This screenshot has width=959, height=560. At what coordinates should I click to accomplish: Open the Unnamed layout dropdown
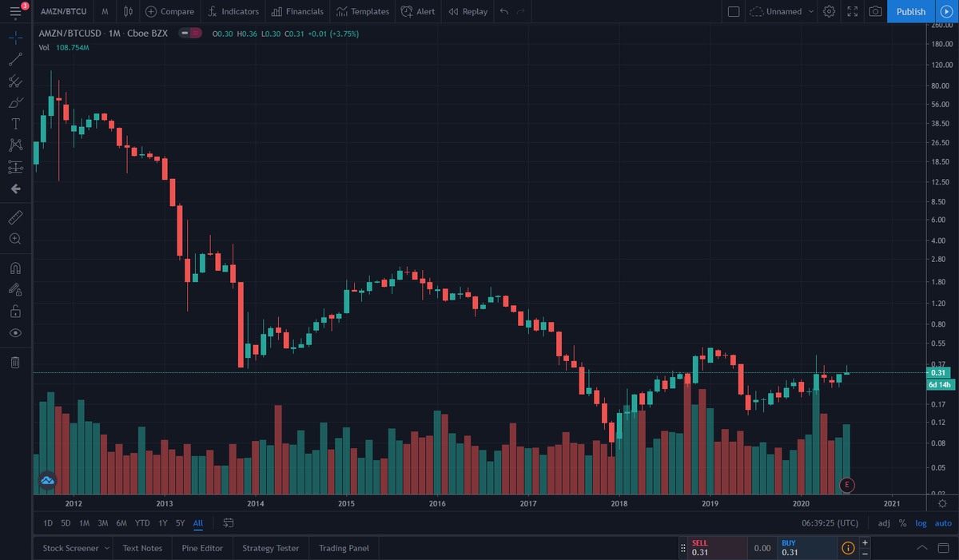782,11
